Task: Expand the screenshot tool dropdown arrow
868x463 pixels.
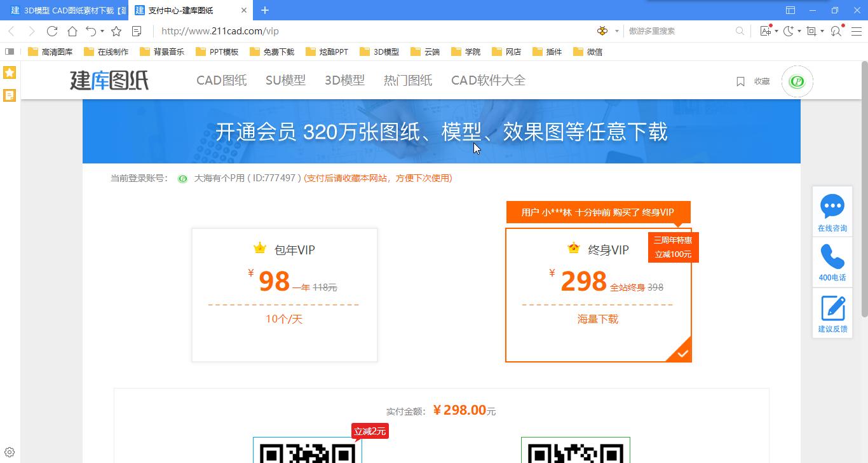Action: click(822, 31)
